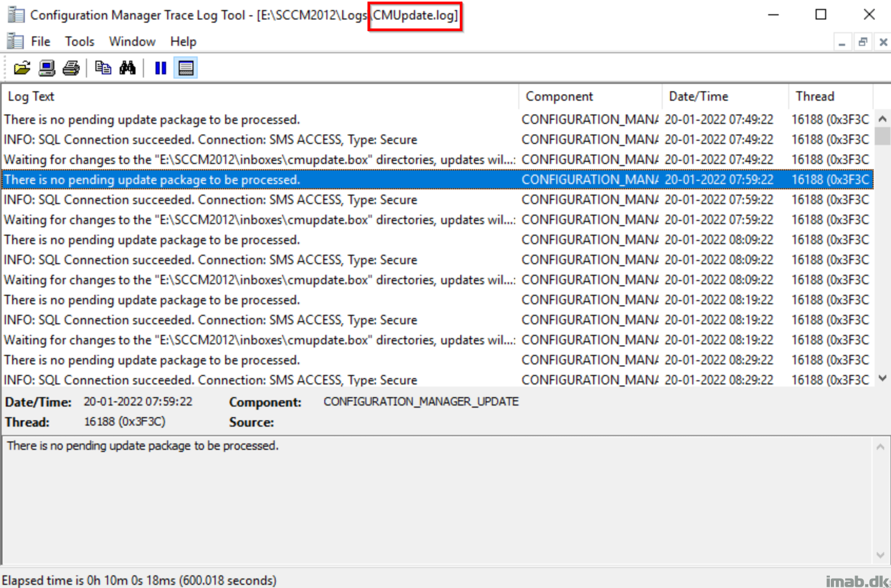
Task: Select the 'no pending update' row at 08:19:22
Action: (438, 300)
